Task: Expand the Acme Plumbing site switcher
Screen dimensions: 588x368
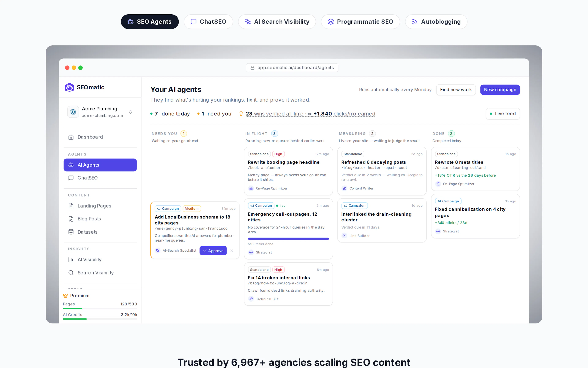Action: coord(130,112)
